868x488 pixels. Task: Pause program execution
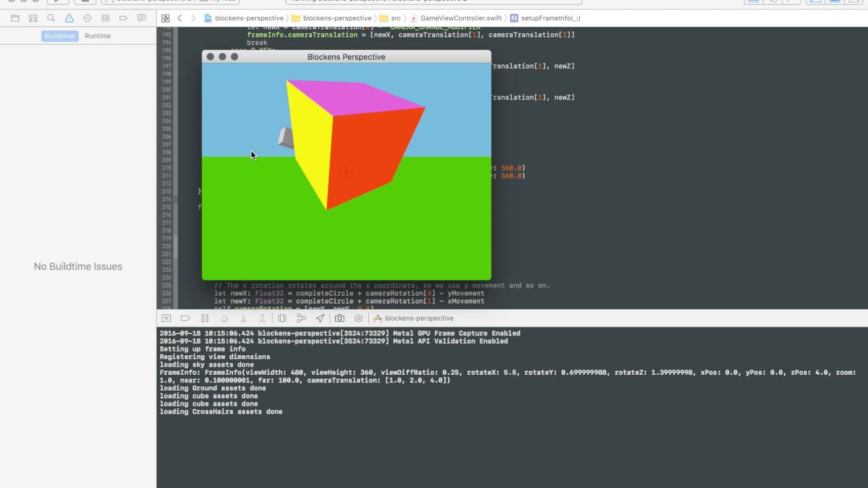coord(205,318)
